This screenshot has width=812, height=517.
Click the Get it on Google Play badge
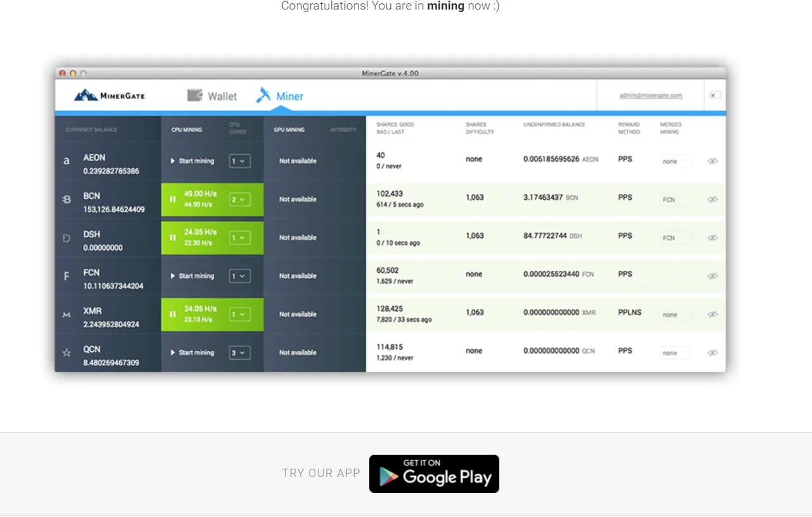[x=434, y=474]
